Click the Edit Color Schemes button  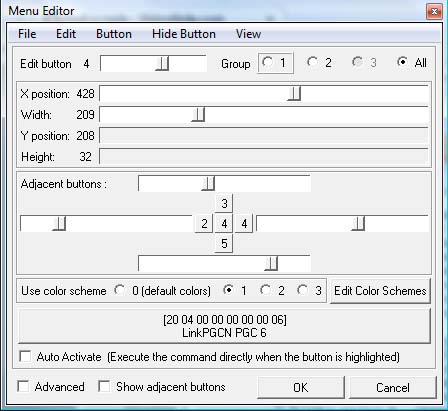pos(380,291)
